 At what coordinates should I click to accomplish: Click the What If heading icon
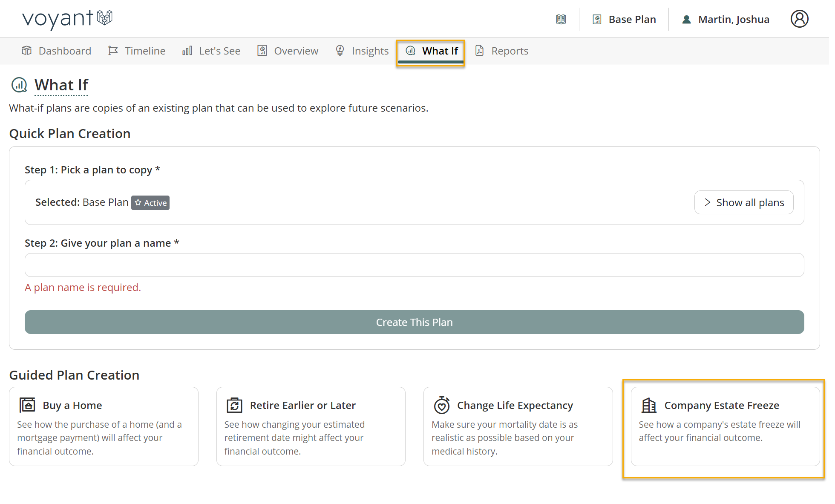19,85
